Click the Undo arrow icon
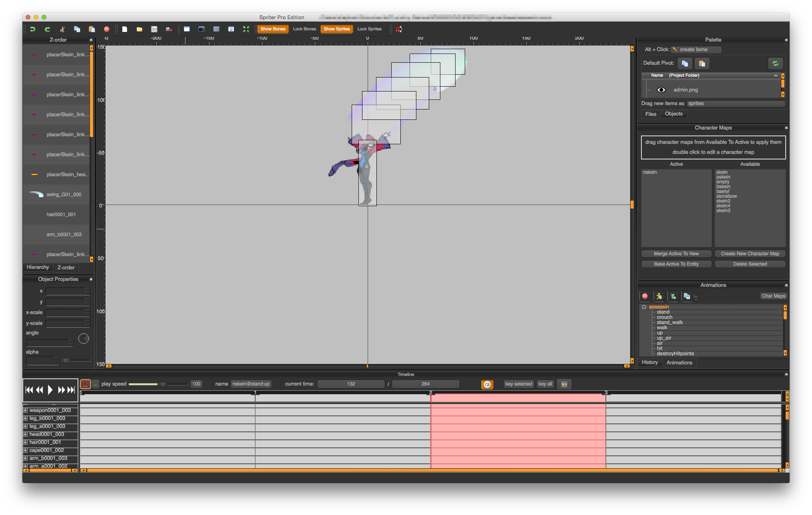The height and width of the screenshot is (515, 812). point(33,29)
